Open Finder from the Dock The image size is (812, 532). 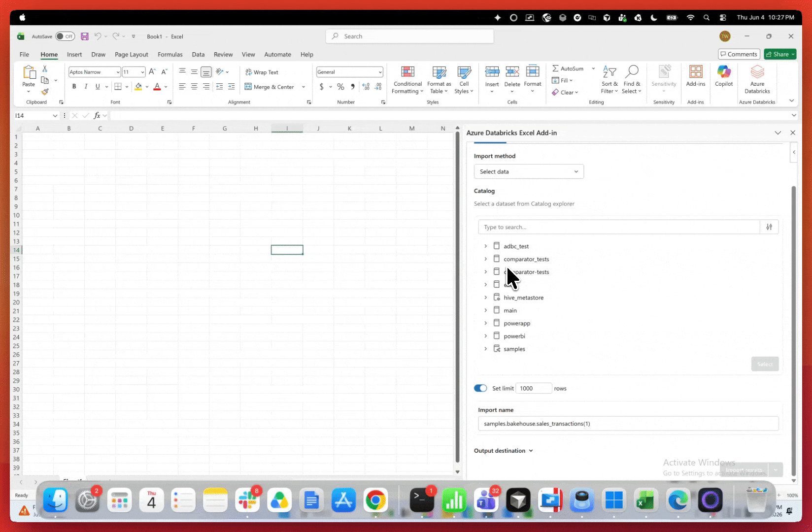click(55, 500)
